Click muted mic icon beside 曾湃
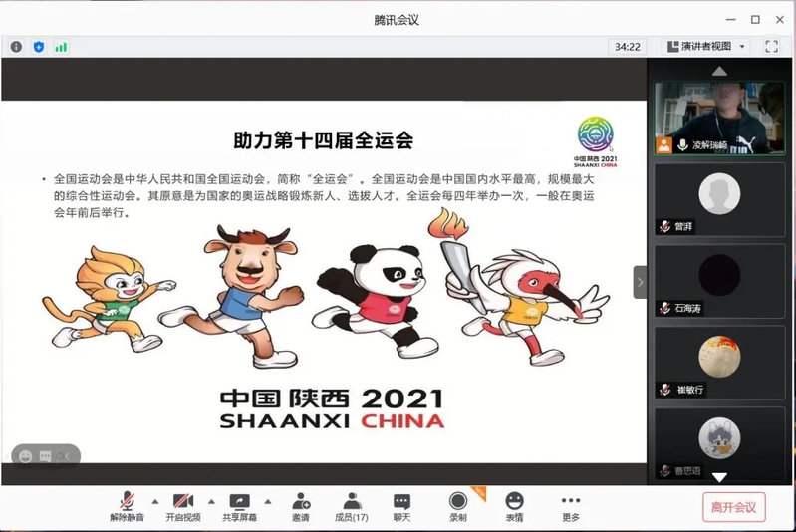The image size is (796, 532). click(665, 226)
